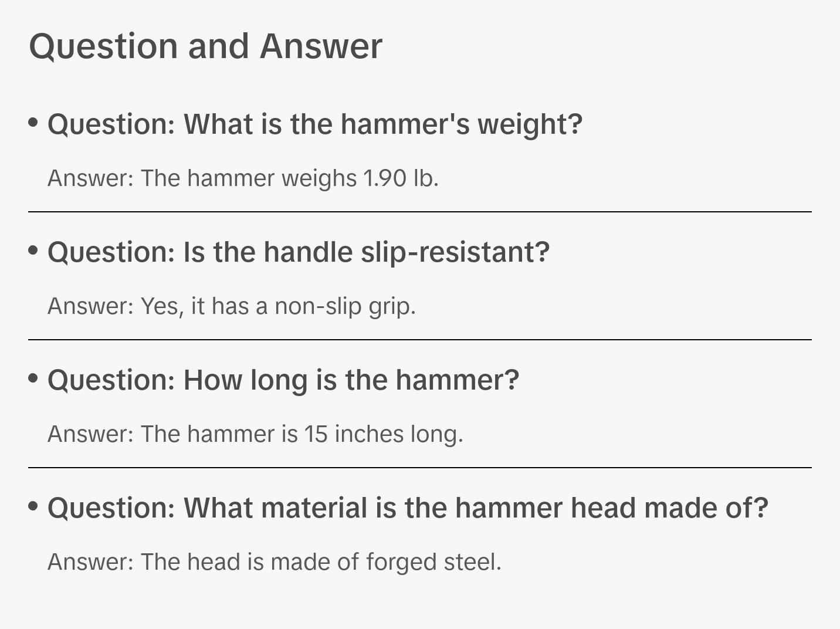This screenshot has height=629, width=840.
Task: Click the answer about hammer weighing 1.90 lb
Action: [x=243, y=178]
